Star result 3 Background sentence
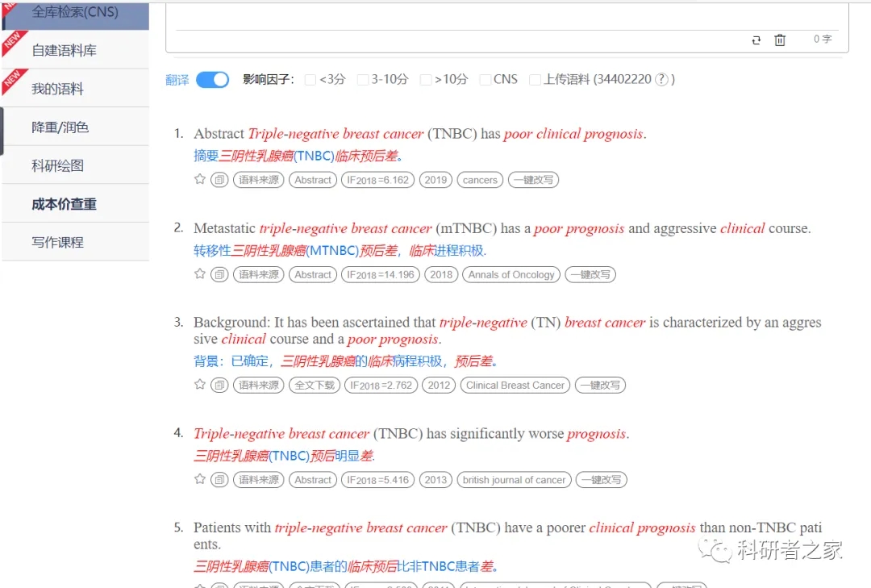 point(200,384)
